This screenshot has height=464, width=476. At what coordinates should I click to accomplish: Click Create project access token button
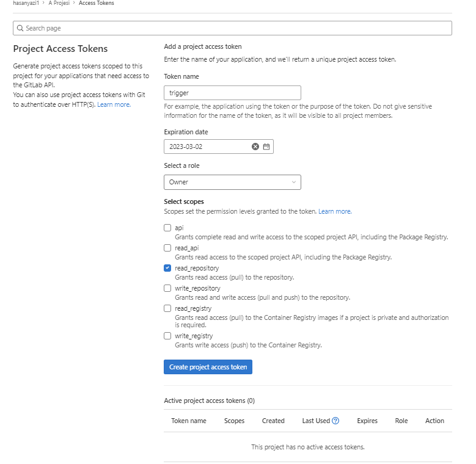click(208, 367)
